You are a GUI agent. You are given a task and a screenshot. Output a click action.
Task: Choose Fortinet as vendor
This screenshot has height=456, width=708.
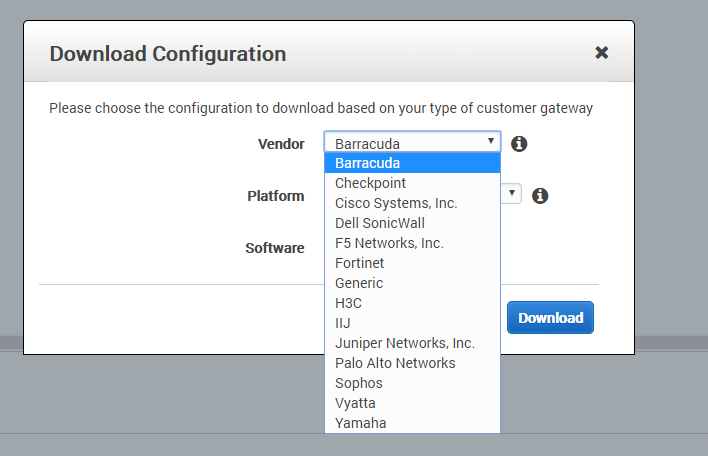(412, 263)
